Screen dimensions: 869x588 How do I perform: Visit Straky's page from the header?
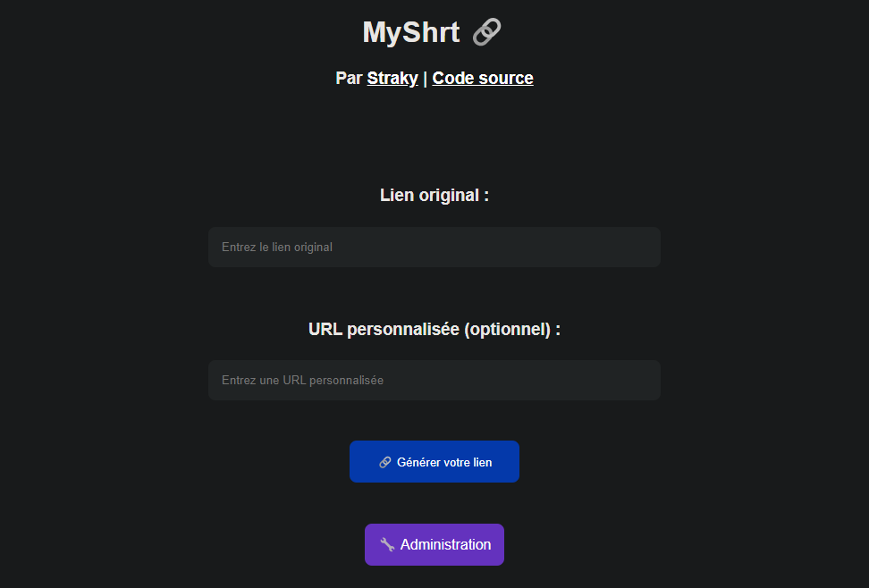392,78
